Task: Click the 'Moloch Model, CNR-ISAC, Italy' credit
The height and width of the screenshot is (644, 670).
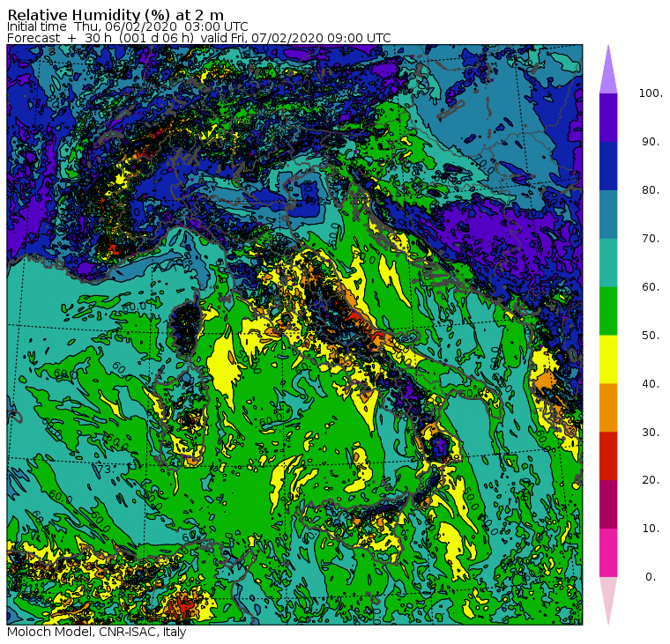Action: pos(97,632)
